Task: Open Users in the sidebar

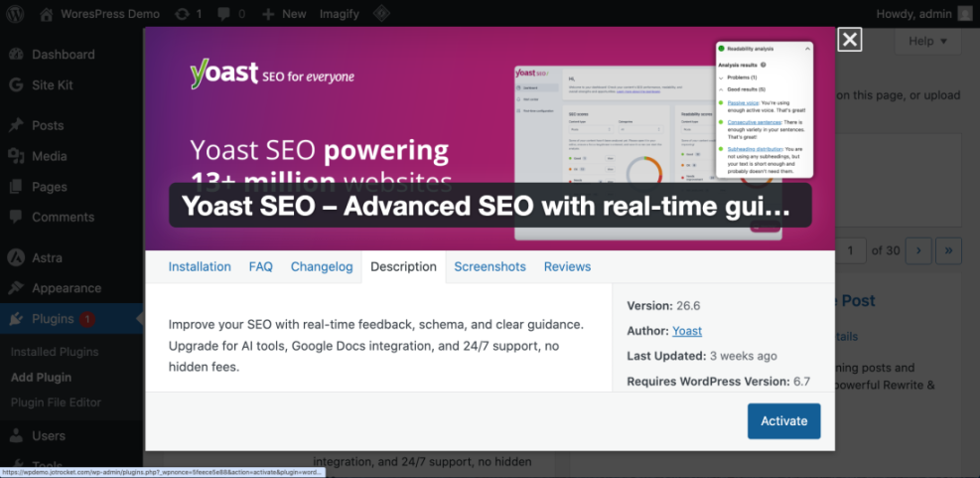Action: 49,435
